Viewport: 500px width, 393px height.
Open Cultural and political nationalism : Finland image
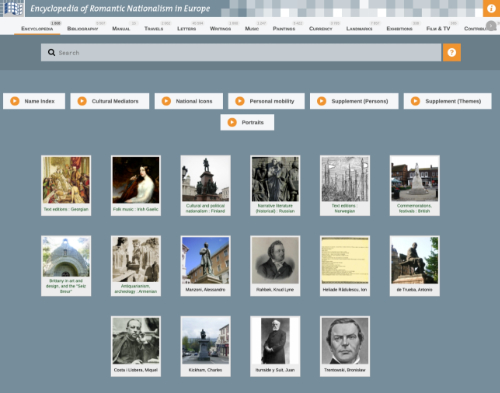206,179
